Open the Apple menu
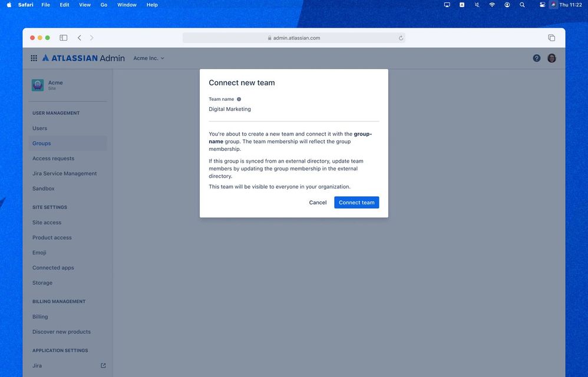 coord(9,5)
